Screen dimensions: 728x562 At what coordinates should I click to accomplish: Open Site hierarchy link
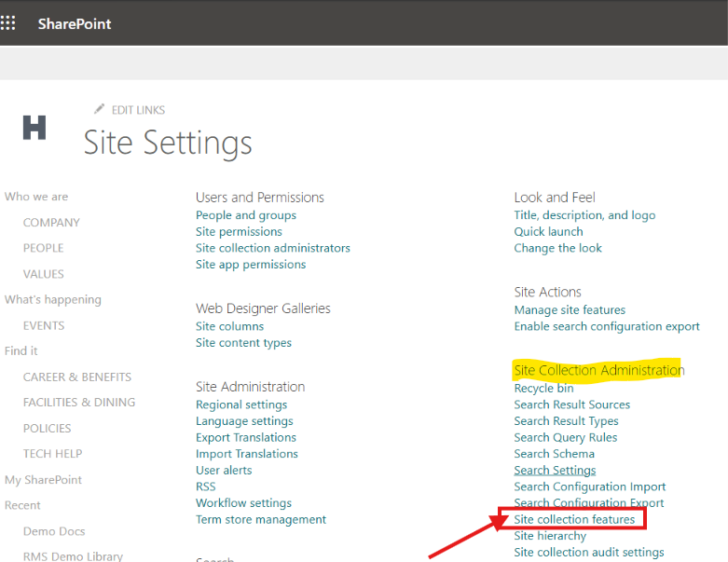(x=550, y=536)
